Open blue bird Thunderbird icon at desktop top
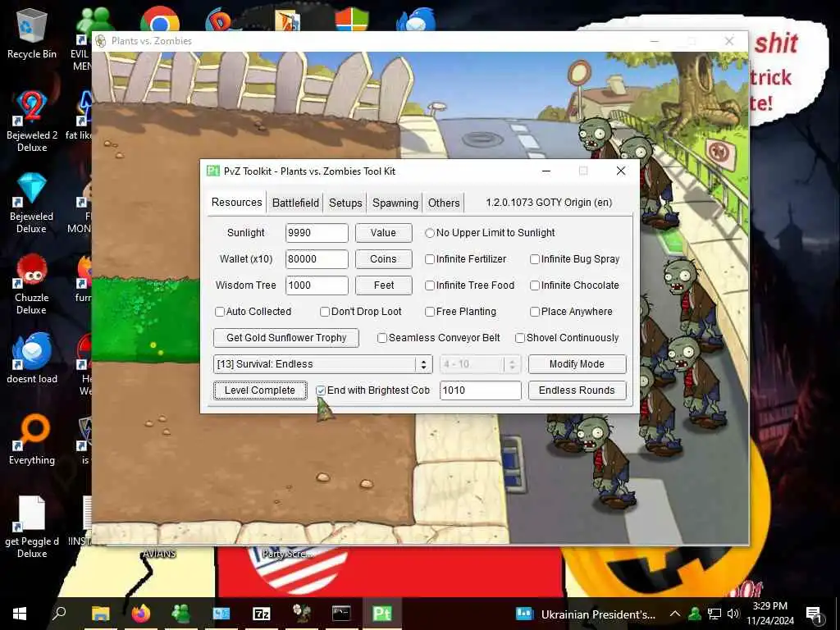The height and width of the screenshot is (630, 840). coord(416,20)
